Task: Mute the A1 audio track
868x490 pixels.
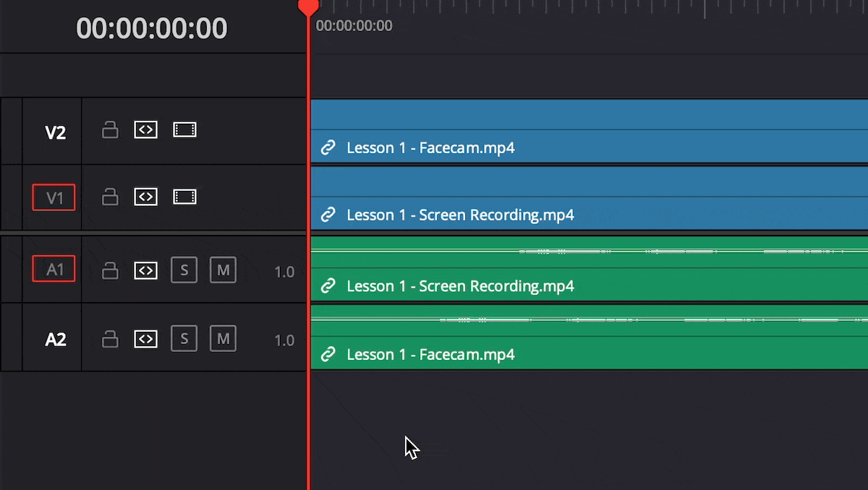Action: point(223,270)
